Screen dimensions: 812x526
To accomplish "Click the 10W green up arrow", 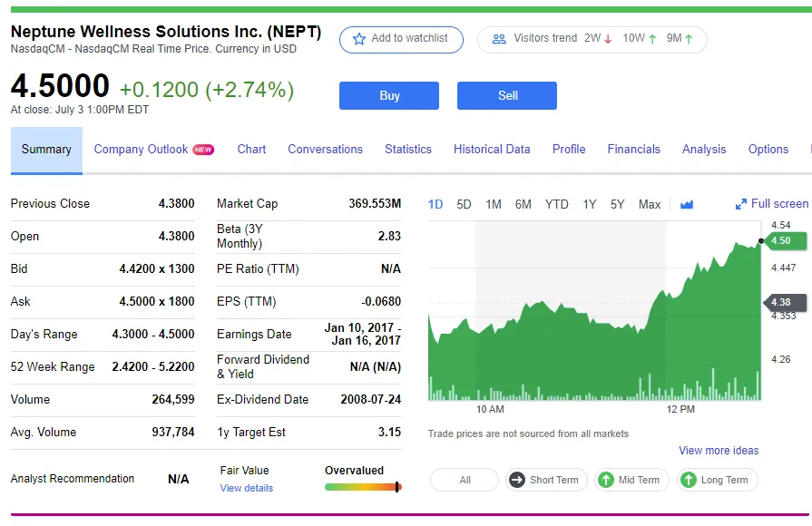I will click(x=652, y=39).
